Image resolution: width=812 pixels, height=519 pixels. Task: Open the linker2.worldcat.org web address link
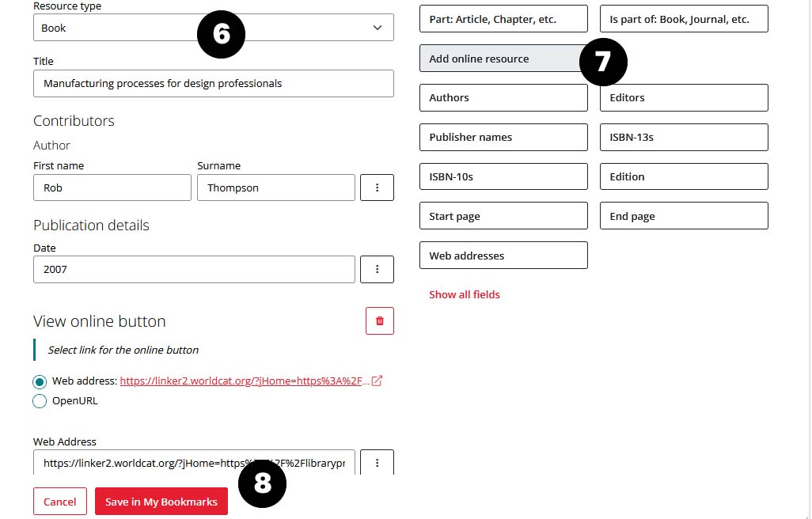pyautogui.click(x=245, y=381)
